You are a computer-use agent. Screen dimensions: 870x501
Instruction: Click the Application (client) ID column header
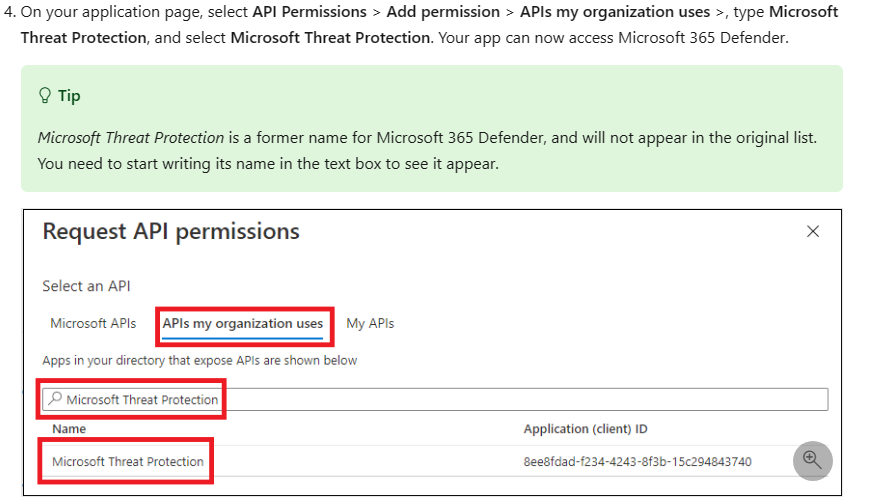(585, 429)
